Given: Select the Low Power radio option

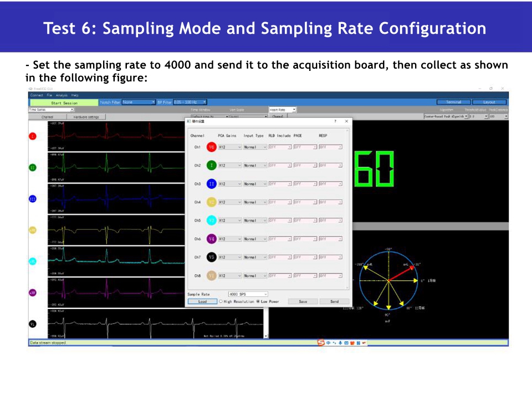Looking at the screenshot, I should (258, 302).
